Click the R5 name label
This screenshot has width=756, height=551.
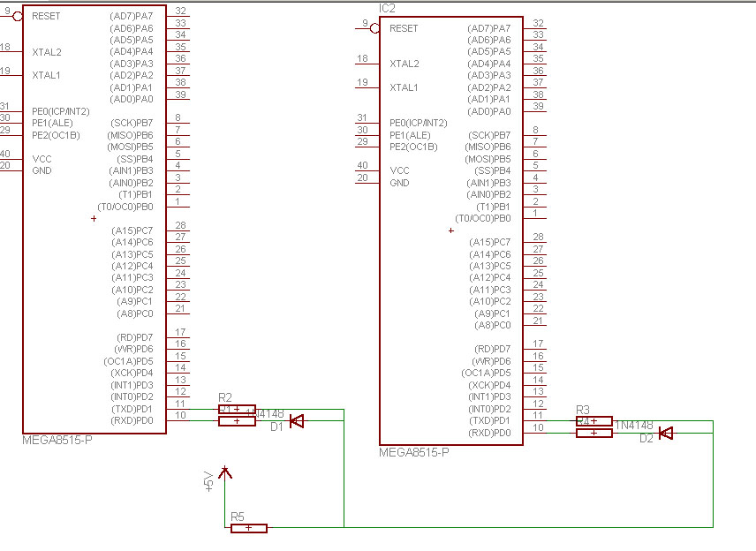click(238, 517)
